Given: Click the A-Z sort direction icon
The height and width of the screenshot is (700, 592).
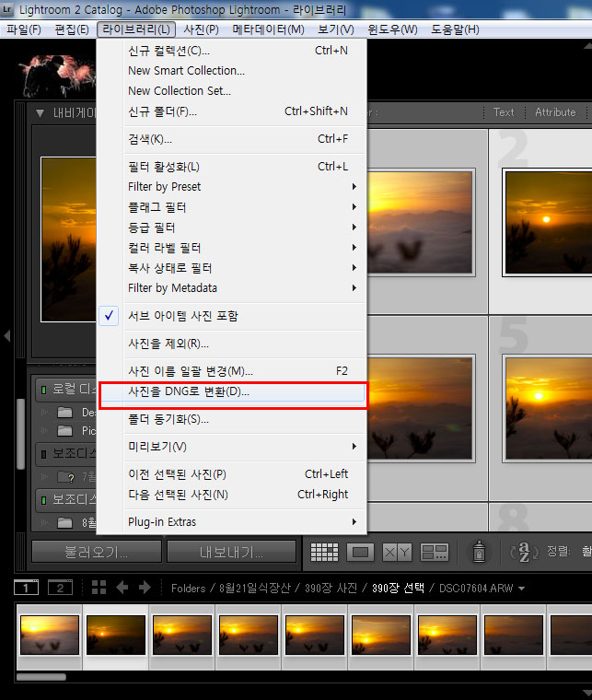Looking at the screenshot, I should pos(522,552).
